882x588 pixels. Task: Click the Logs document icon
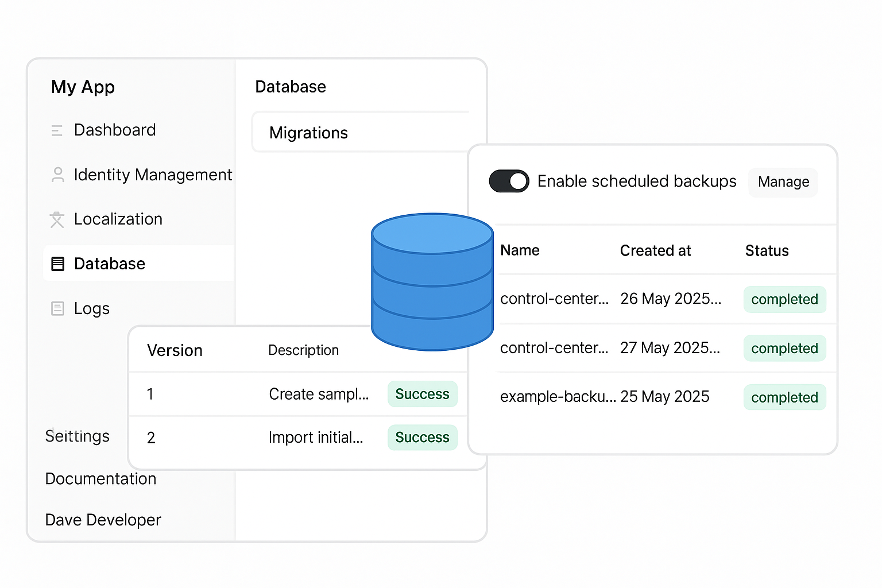(57, 308)
